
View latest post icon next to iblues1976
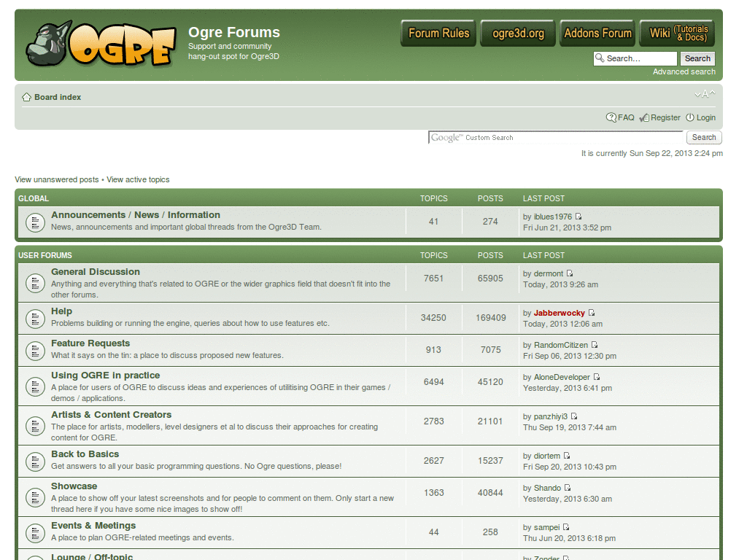(578, 217)
